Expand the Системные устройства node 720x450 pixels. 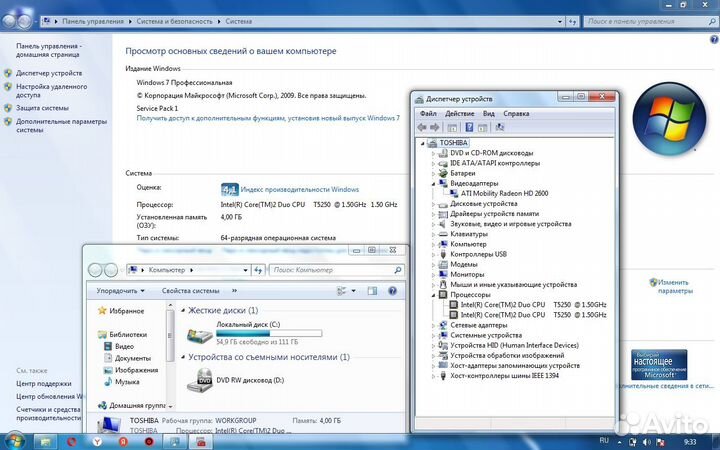pyautogui.click(x=433, y=335)
